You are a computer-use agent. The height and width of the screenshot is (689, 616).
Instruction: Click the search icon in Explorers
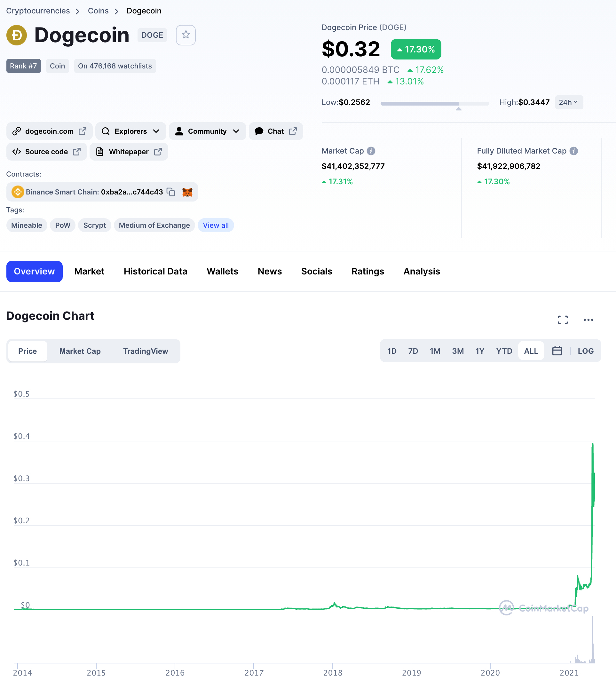tap(106, 131)
